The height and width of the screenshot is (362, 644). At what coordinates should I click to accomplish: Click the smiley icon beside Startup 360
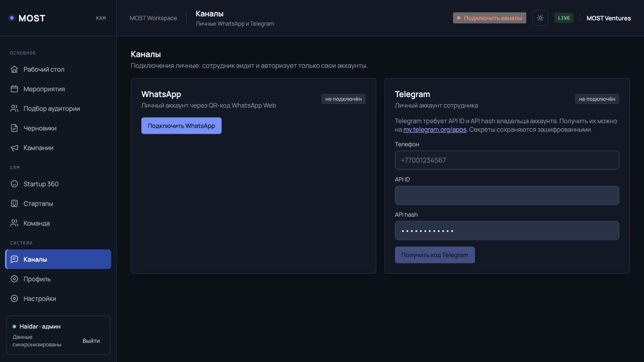(14, 184)
